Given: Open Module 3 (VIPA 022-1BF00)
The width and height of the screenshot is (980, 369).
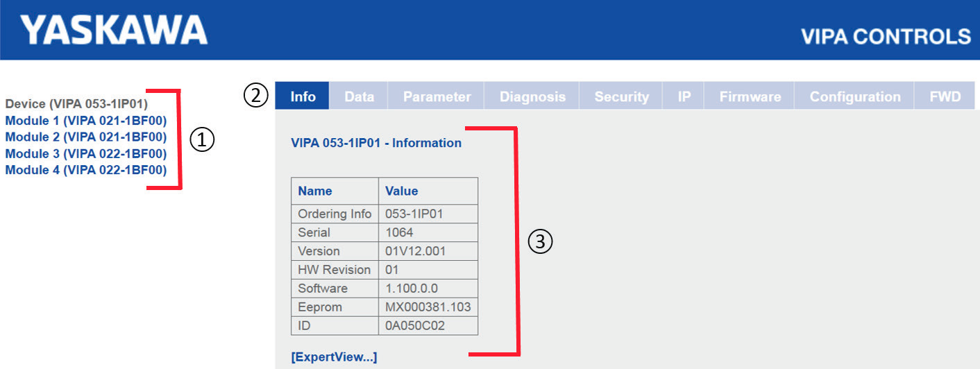Looking at the screenshot, I should pyautogui.click(x=86, y=153).
